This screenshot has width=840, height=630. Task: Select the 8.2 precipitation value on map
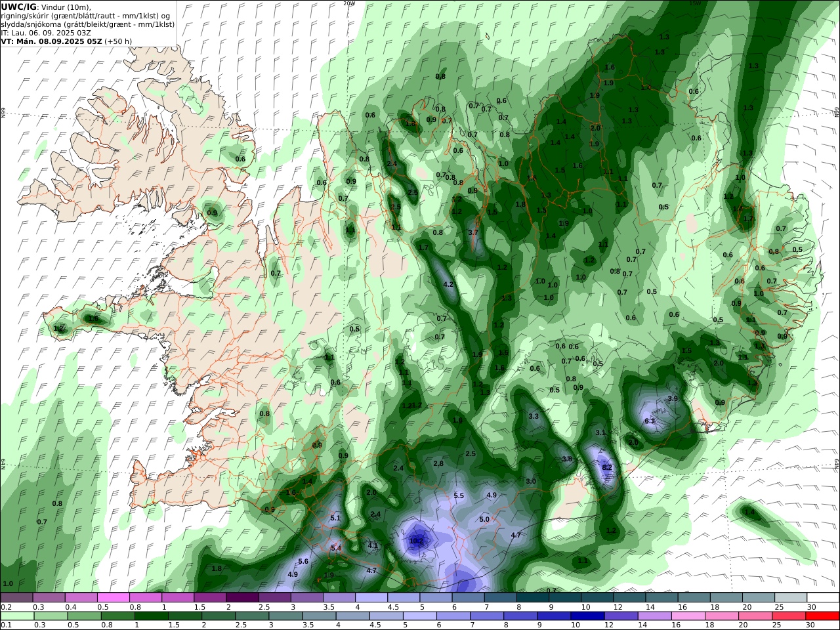pyautogui.click(x=607, y=468)
